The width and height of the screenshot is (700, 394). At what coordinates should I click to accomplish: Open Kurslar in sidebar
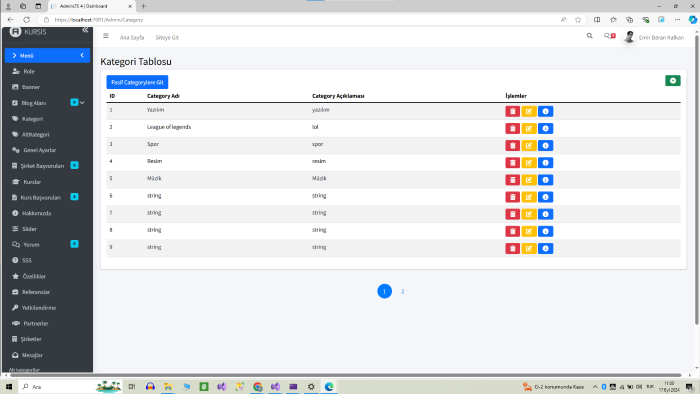(x=47, y=182)
